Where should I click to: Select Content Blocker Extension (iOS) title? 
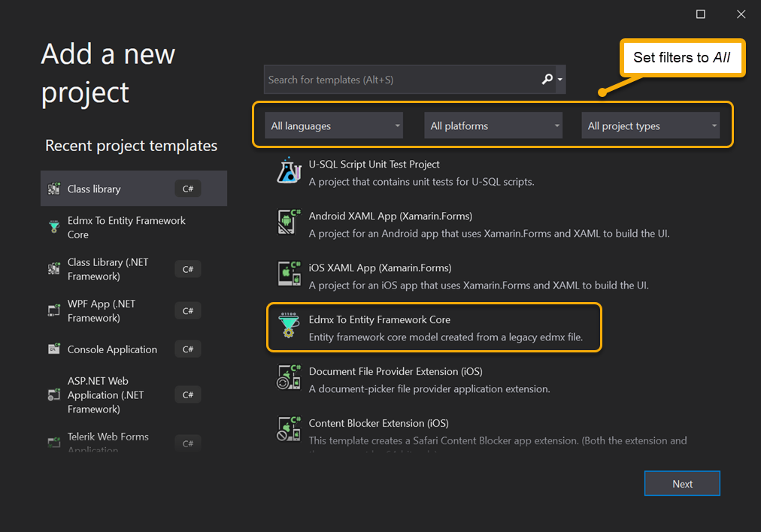(x=378, y=423)
